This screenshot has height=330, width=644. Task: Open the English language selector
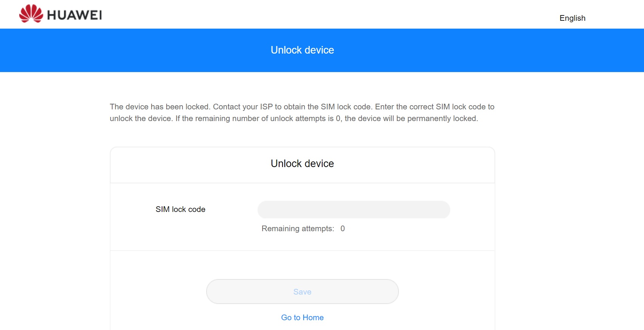coord(572,18)
